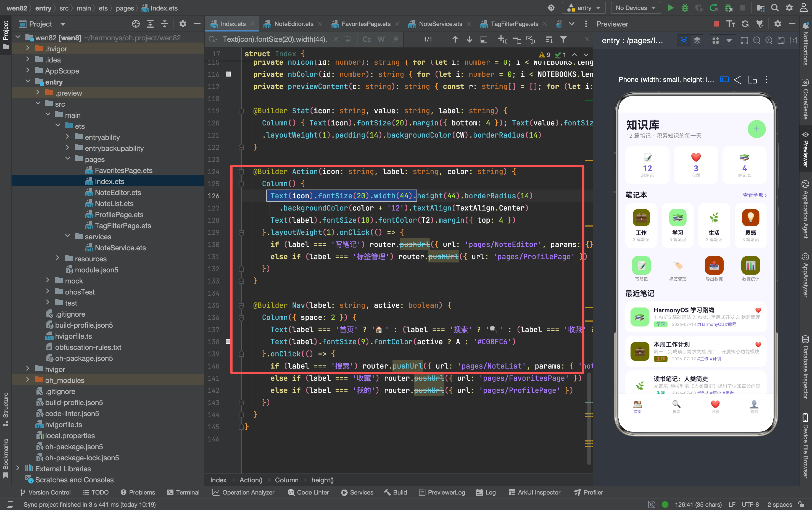Open the user account icon
812x510 pixels.
click(804, 8)
